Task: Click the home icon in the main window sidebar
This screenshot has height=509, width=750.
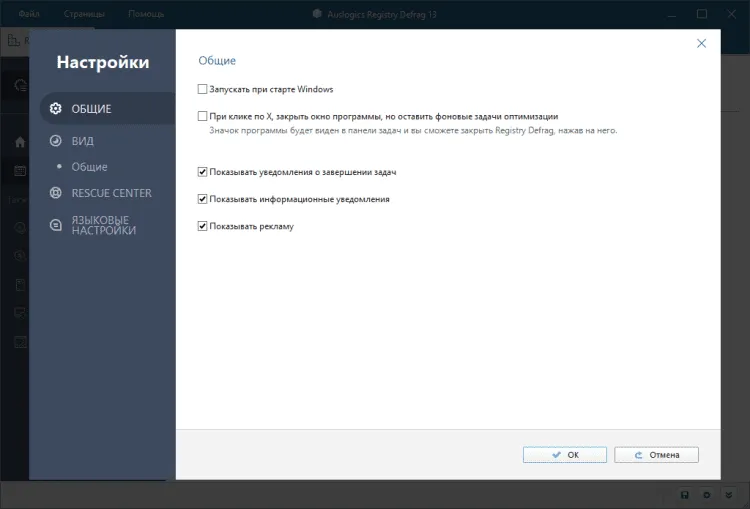Action: pos(20,142)
